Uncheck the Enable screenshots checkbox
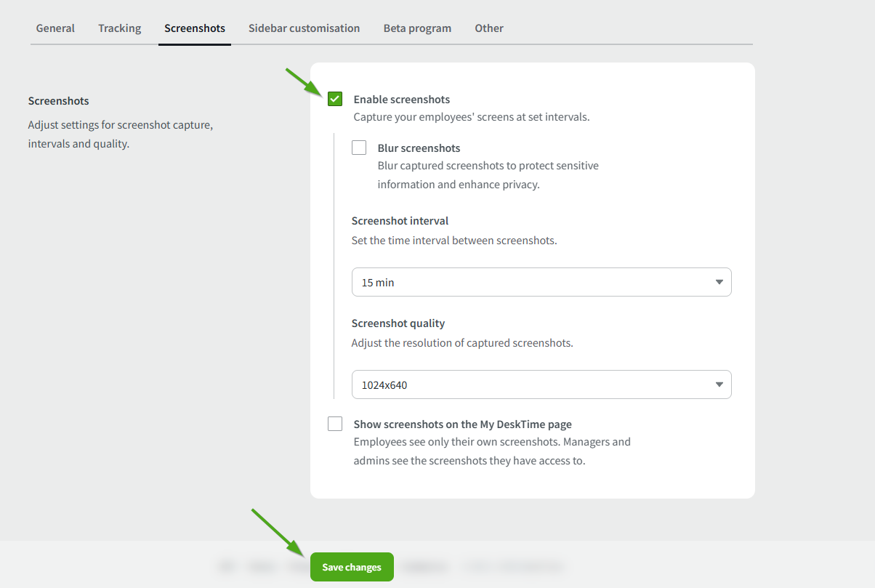875x588 pixels. 335,99
